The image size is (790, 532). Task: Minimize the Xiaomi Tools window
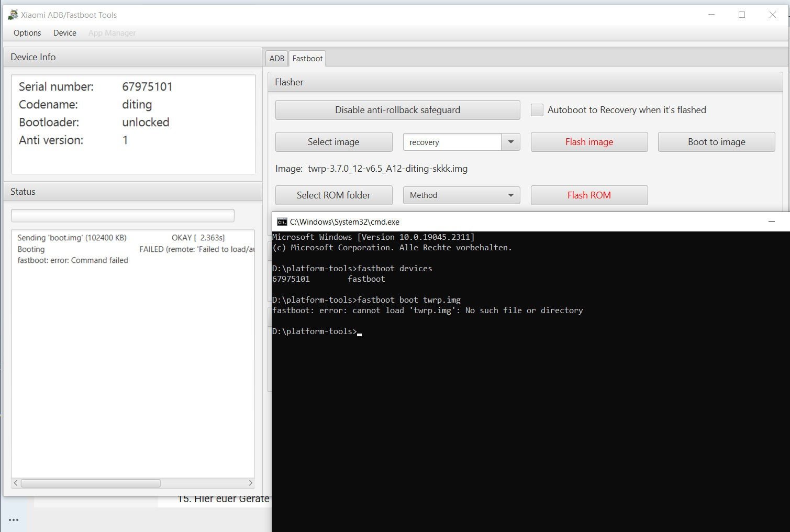[x=711, y=15]
